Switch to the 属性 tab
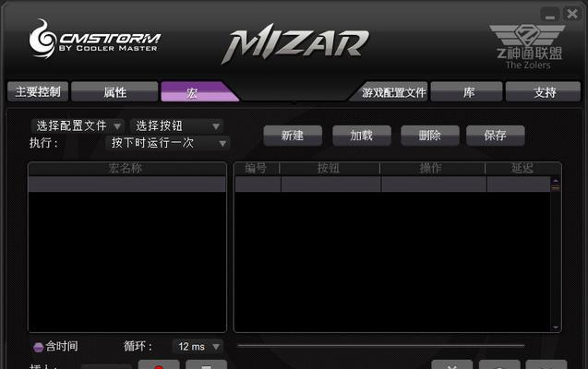The height and width of the screenshot is (369, 588). (x=114, y=91)
